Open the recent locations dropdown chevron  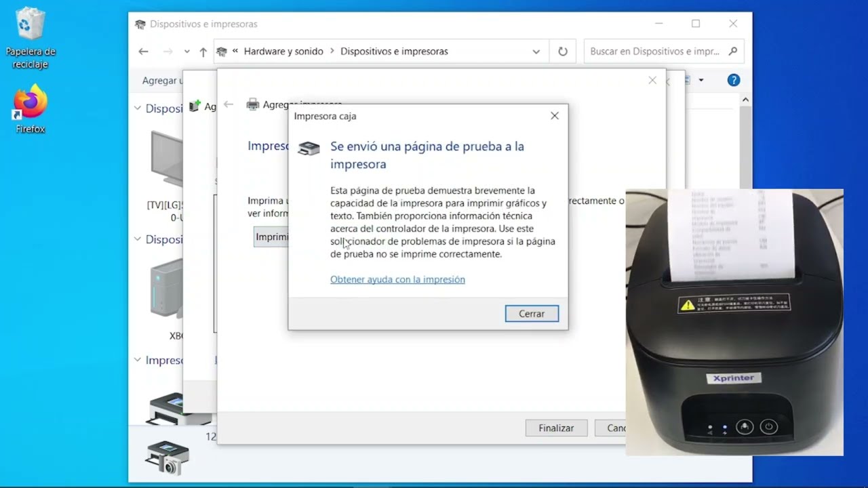[187, 52]
